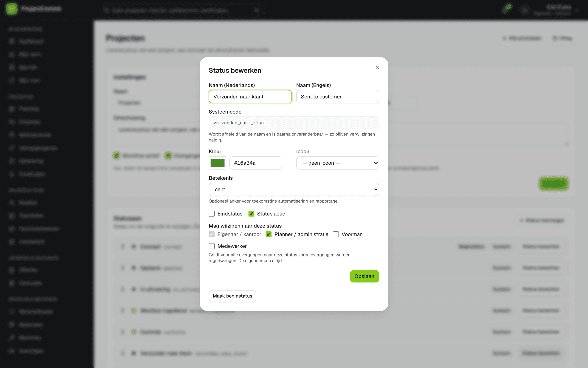Click the Status bewerken dialog title

[235, 70]
